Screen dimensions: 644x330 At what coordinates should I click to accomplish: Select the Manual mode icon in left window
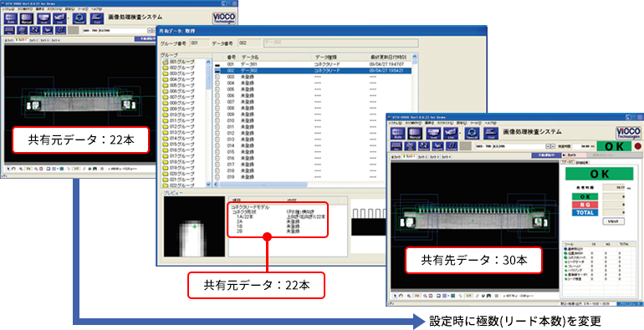coord(27,18)
